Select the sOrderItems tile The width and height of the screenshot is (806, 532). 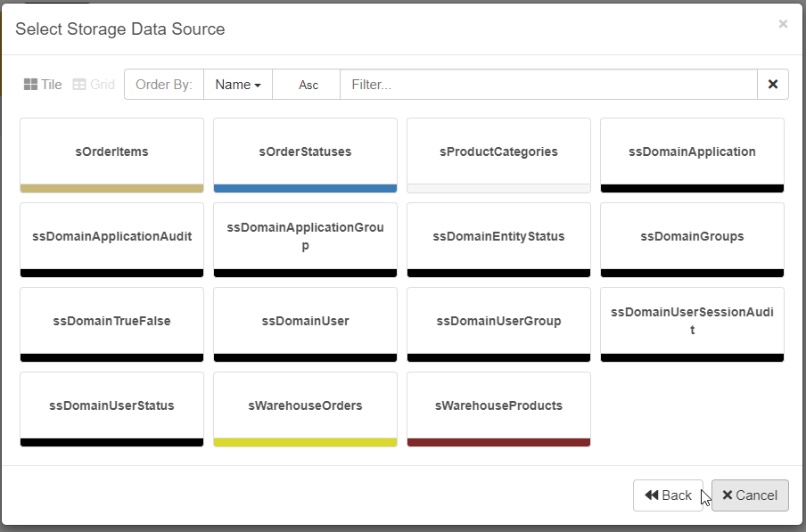111,152
